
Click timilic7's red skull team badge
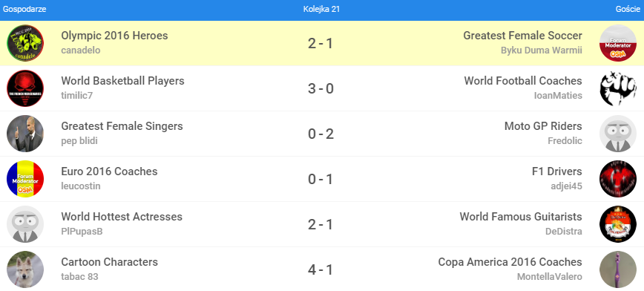tap(25, 88)
